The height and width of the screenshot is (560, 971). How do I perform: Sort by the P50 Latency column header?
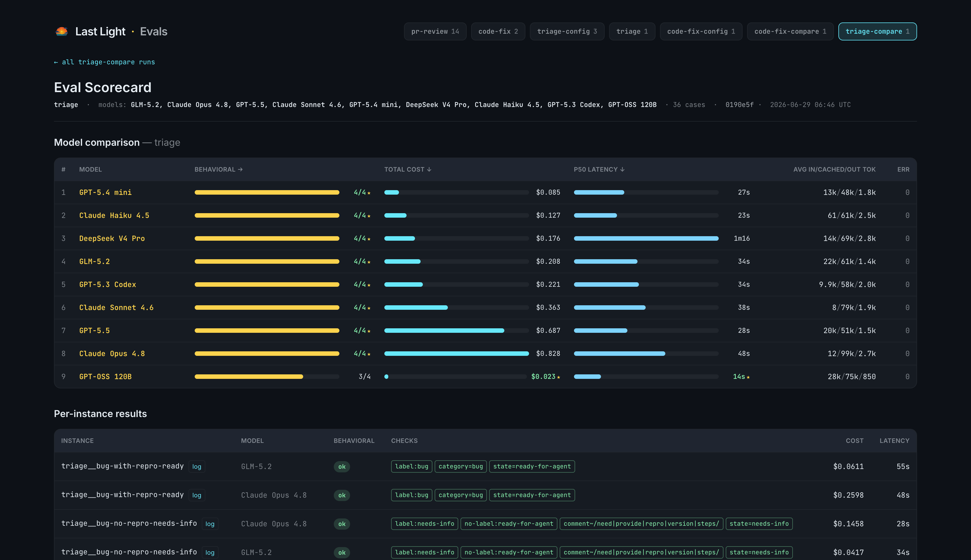(x=599, y=169)
